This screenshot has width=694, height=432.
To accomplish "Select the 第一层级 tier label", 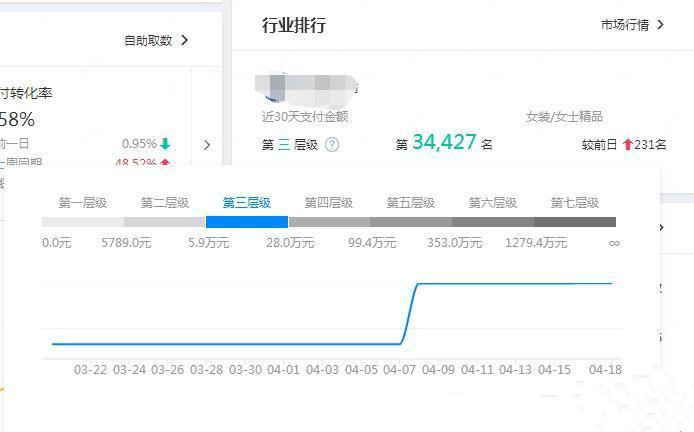I will (83, 203).
